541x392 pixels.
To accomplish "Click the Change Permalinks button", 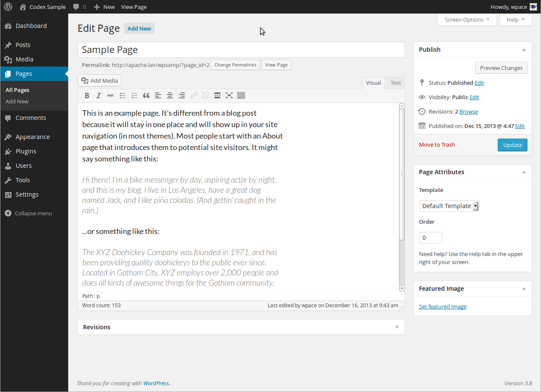I will [235, 65].
